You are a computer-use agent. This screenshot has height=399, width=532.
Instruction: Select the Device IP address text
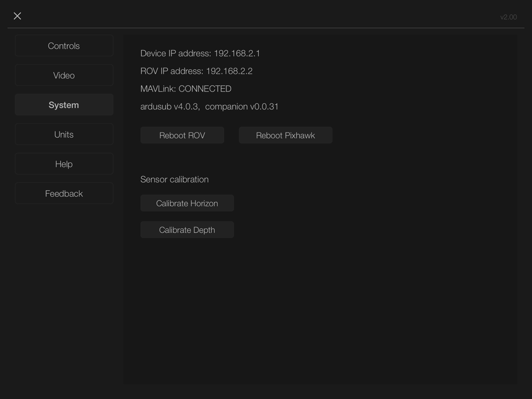pos(200,54)
